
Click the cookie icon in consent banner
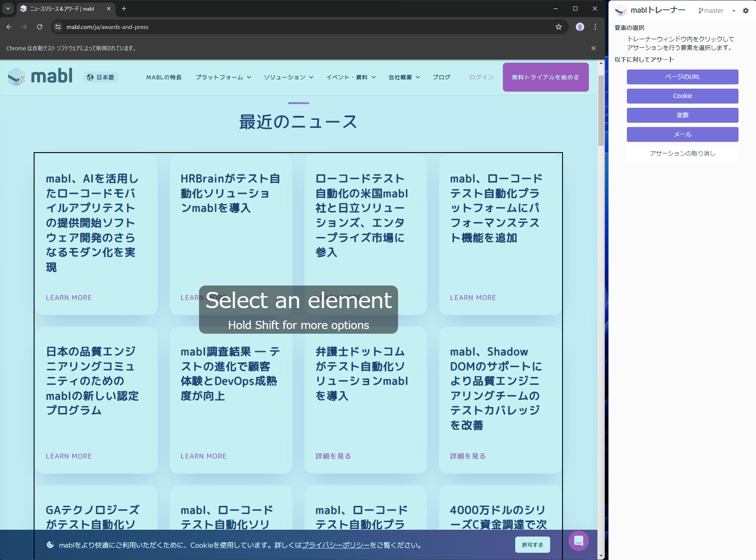[50, 545]
